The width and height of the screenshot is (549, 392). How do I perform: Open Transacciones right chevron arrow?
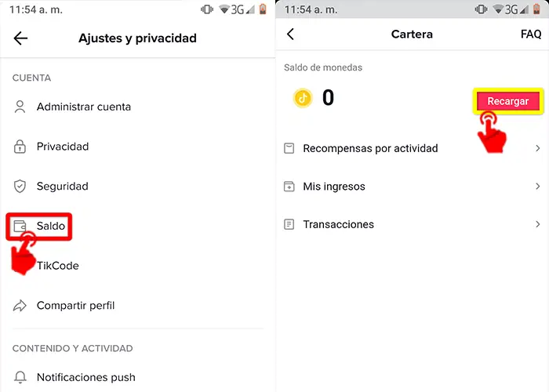coord(537,224)
